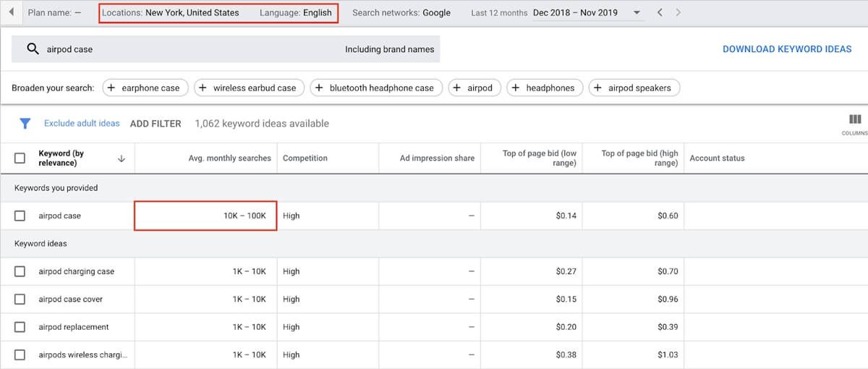
Task: Click $0.96 high bid value
Action: [x=668, y=299]
